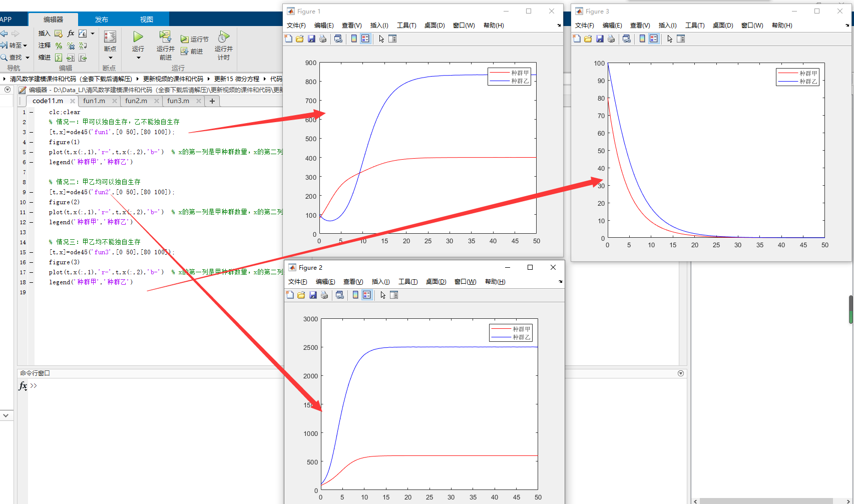Screen dimensions: 854x504
Task: Open Property Inspector icon in Figure 1
Action: point(392,39)
